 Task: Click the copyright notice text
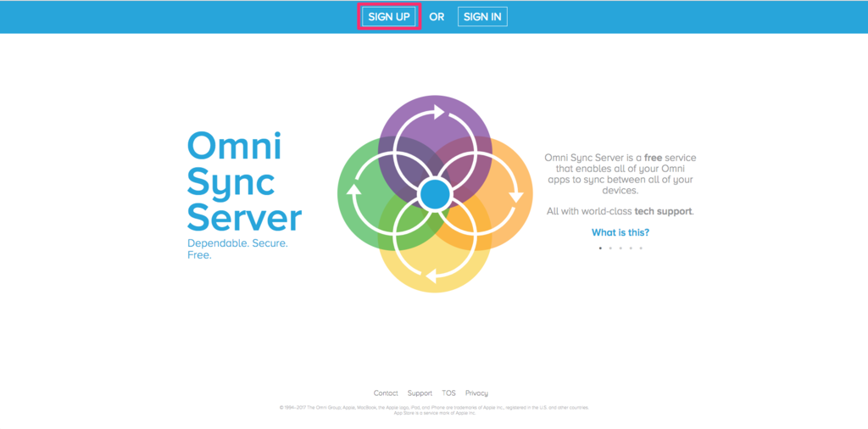435,410
